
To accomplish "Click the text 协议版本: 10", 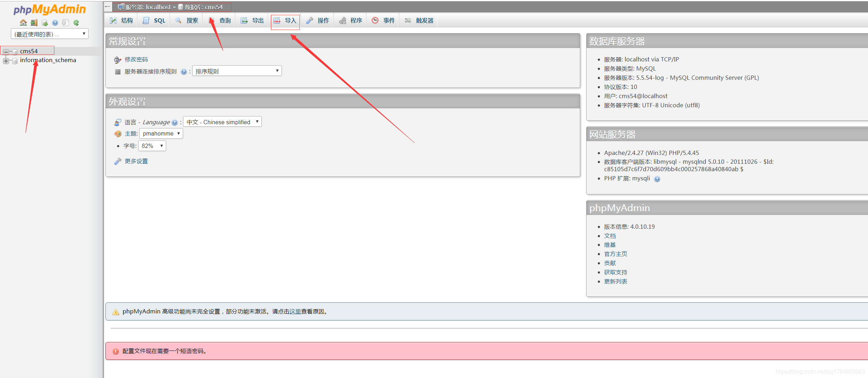I will point(620,87).
